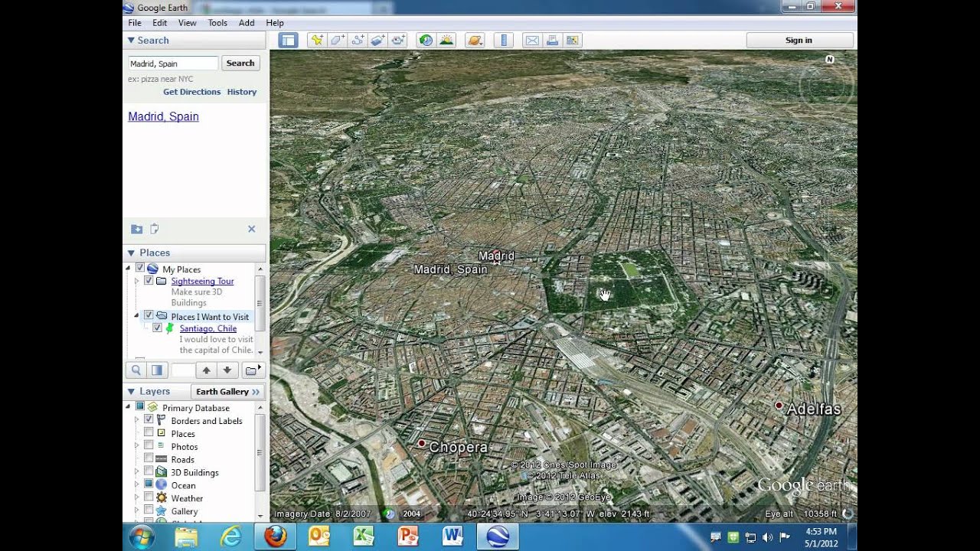The height and width of the screenshot is (551, 980).
Task: Launch Firefox from the taskbar
Action: click(276, 537)
